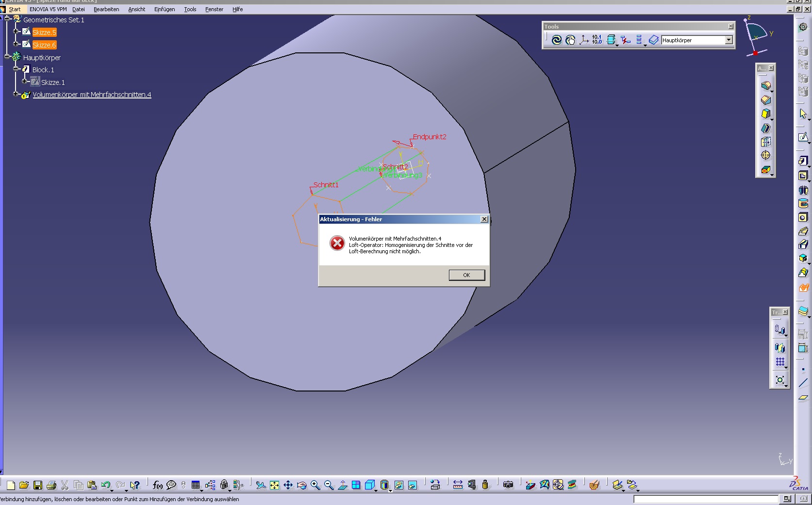
Task: Click the Formula f(x) icon
Action: click(157, 485)
